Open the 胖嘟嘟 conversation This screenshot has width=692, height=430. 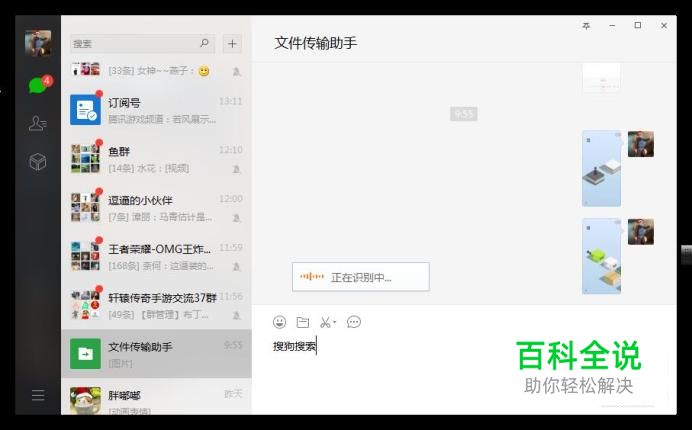coord(156,397)
